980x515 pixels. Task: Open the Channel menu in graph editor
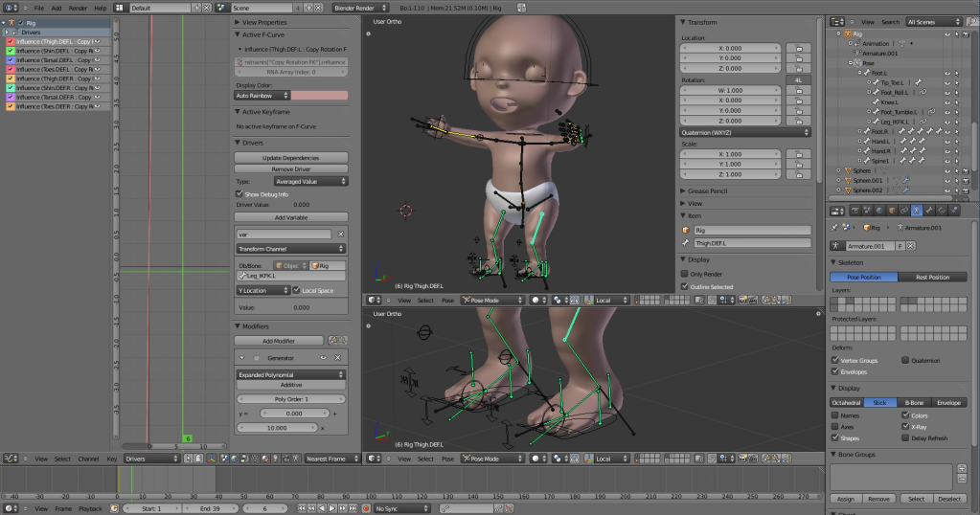[x=88, y=459]
